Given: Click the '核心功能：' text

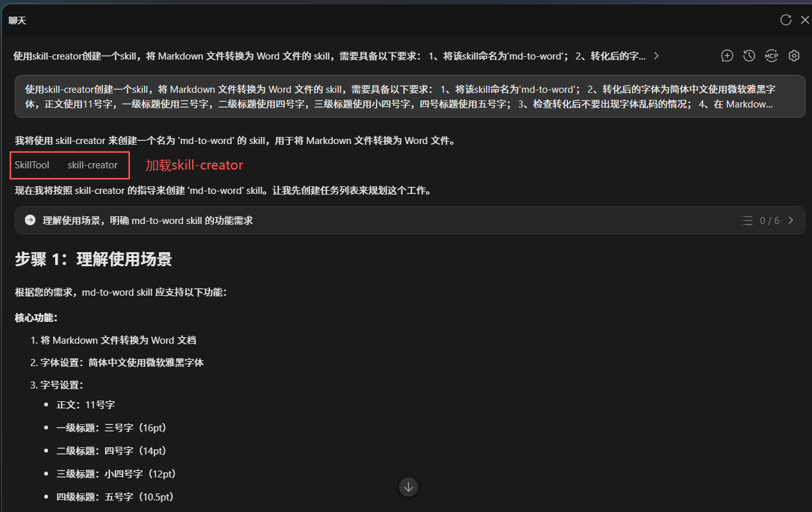Looking at the screenshot, I should coord(37,317).
